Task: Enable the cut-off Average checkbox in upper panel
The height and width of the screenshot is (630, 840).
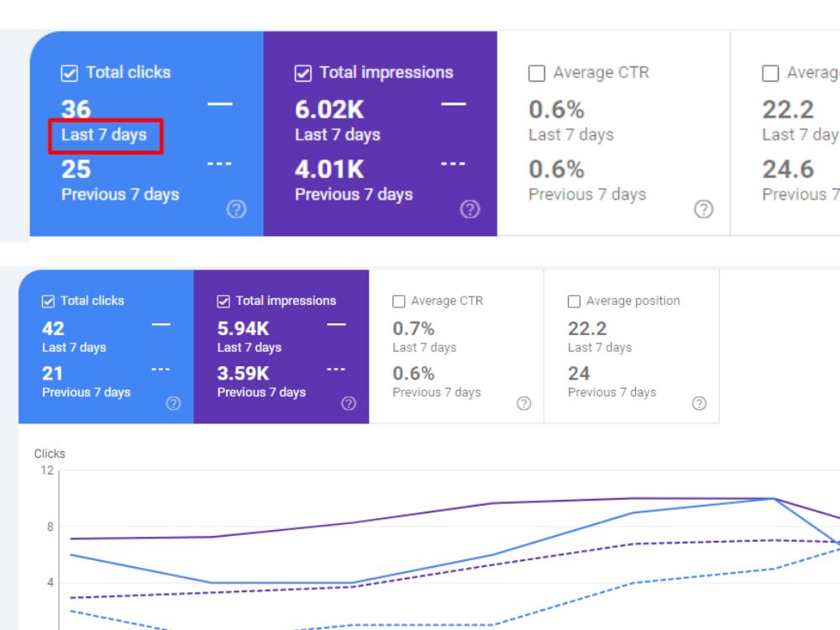Action: tap(770, 73)
